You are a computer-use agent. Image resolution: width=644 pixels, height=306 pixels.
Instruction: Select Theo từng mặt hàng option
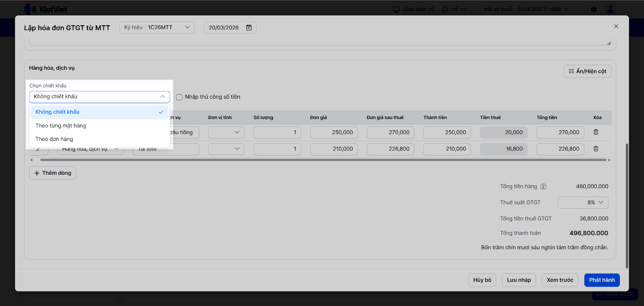pyautogui.click(x=61, y=126)
